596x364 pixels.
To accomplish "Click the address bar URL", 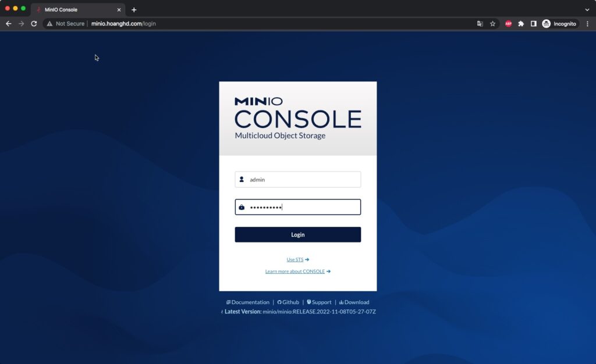I will coord(123,23).
